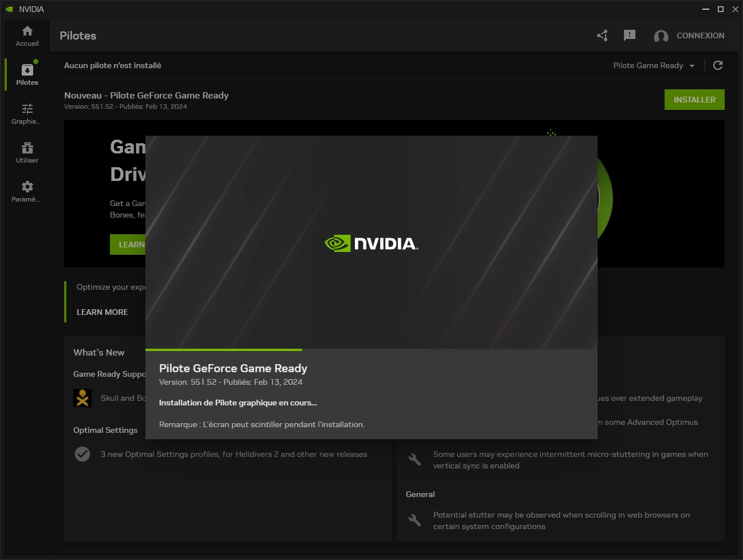
Task: Click "Optimal Settings" heading
Action: [105, 430]
